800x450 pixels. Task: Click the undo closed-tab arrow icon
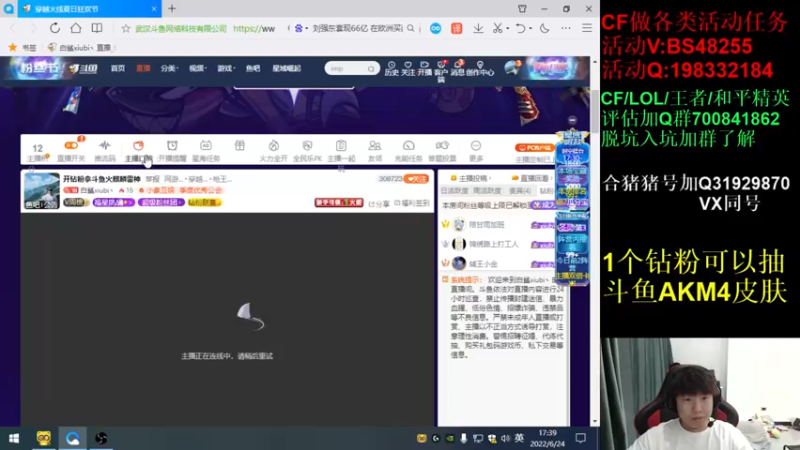tap(520, 29)
